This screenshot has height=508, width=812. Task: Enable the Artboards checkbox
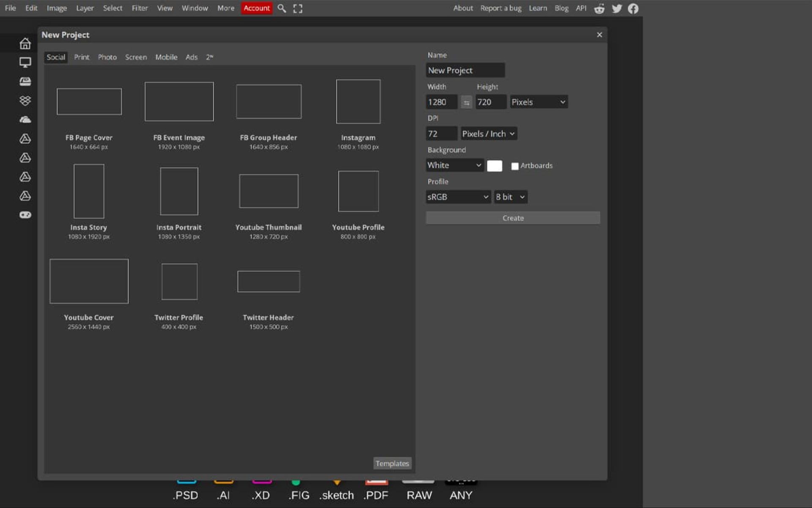pyautogui.click(x=515, y=166)
